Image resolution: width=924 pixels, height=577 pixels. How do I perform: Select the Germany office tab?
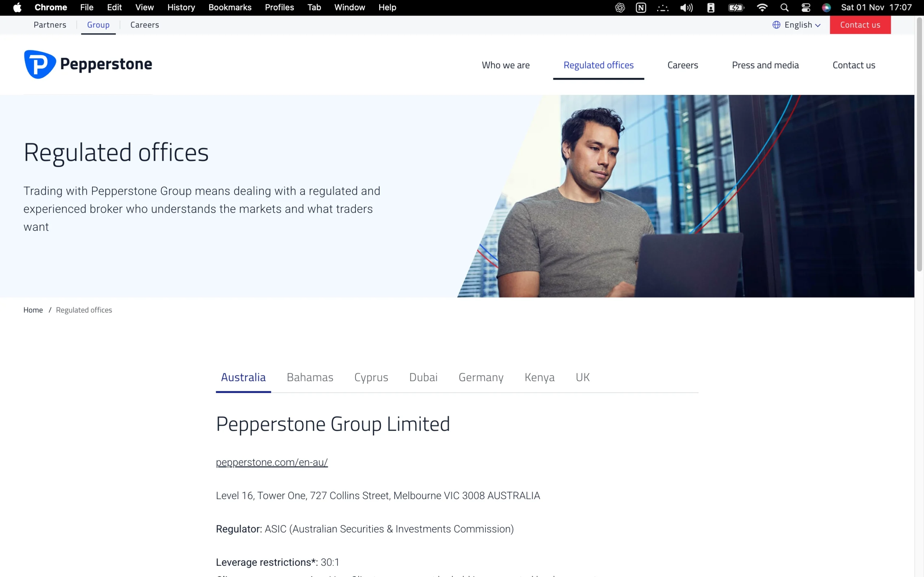[x=481, y=377]
